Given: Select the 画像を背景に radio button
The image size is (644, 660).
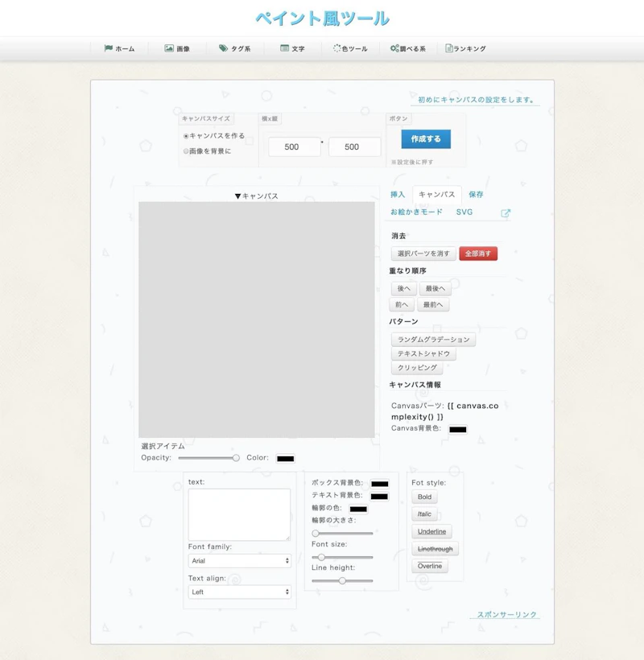Looking at the screenshot, I should coord(186,151).
